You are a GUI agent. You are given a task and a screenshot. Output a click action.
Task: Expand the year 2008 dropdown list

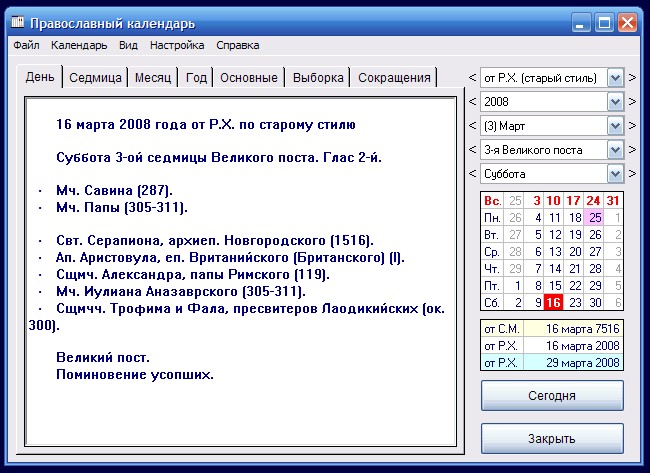(615, 102)
